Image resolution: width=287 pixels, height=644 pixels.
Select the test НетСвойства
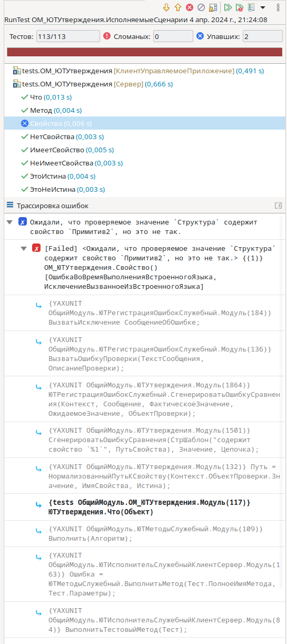click(143, 136)
